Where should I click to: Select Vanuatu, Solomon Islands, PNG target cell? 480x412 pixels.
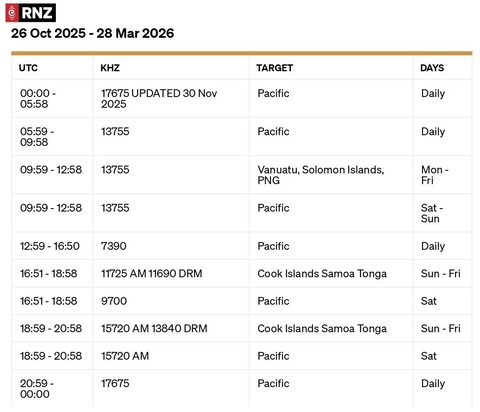pyautogui.click(x=331, y=175)
